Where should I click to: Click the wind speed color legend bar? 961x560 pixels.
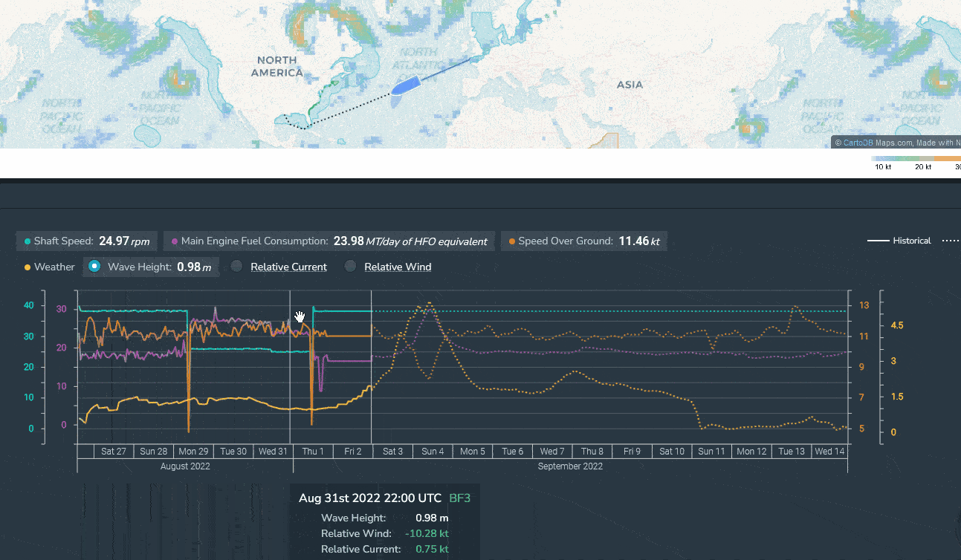click(x=916, y=158)
